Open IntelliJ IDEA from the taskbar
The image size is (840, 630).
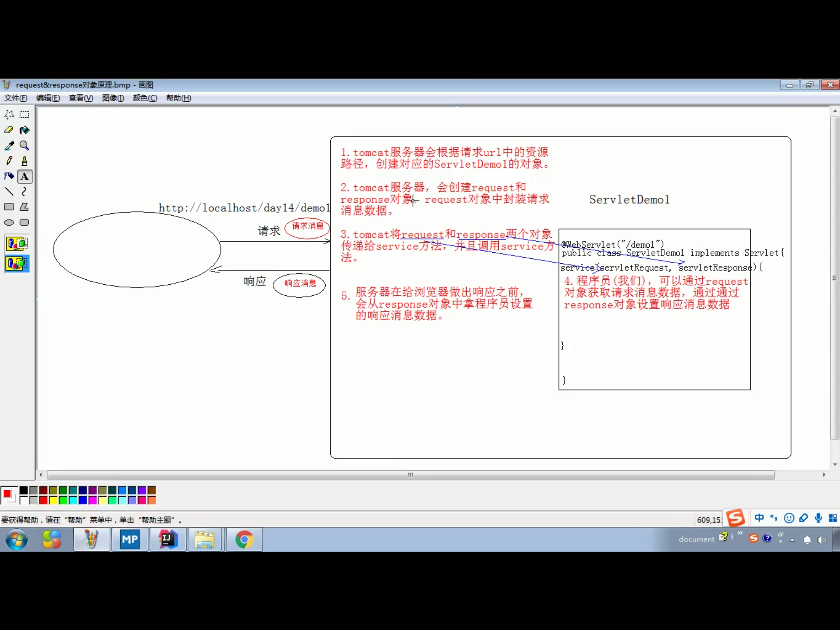[x=167, y=539]
